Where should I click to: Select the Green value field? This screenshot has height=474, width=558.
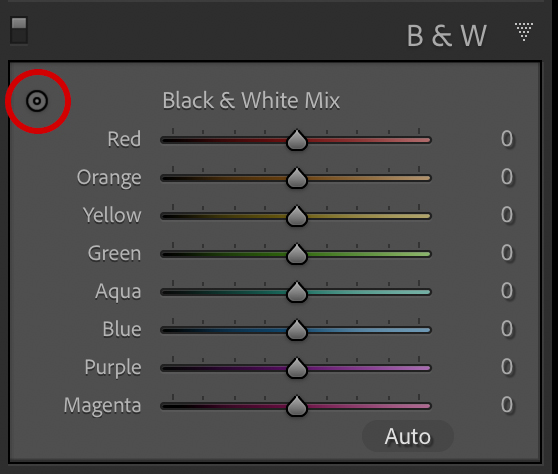point(507,253)
